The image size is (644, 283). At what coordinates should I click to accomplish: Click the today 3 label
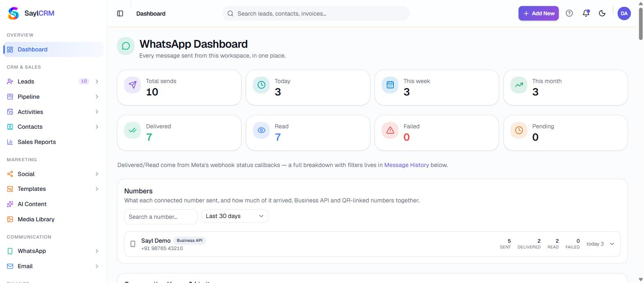(595, 244)
